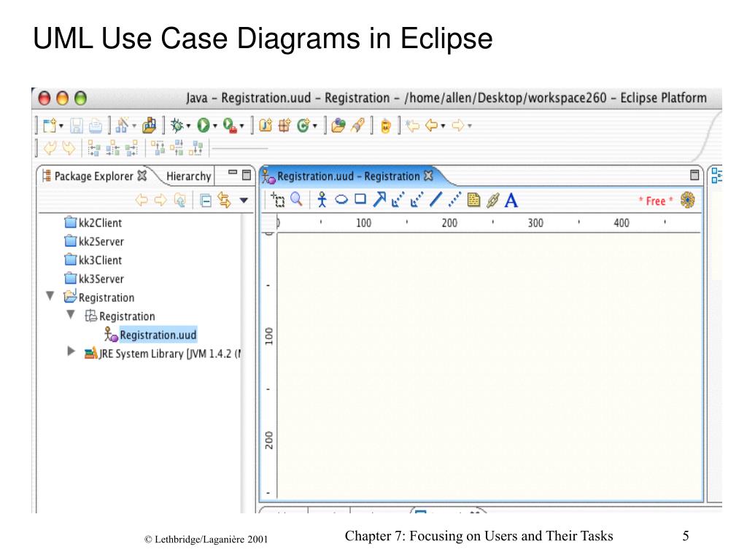Click the New Java Package icon
Screen dimensions: 747x560
click(285, 125)
